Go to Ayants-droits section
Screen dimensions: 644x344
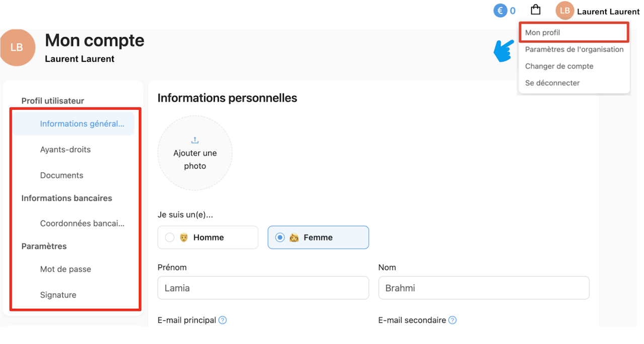click(x=65, y=149)
